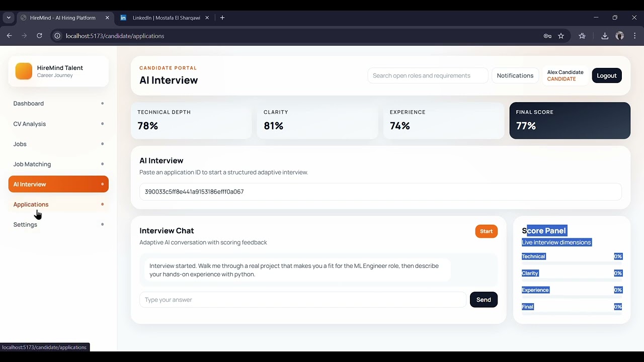The width and height of the screenshot is (644, 362).
Task: Click the site information icon in address bar
Action: click(57, 36)
